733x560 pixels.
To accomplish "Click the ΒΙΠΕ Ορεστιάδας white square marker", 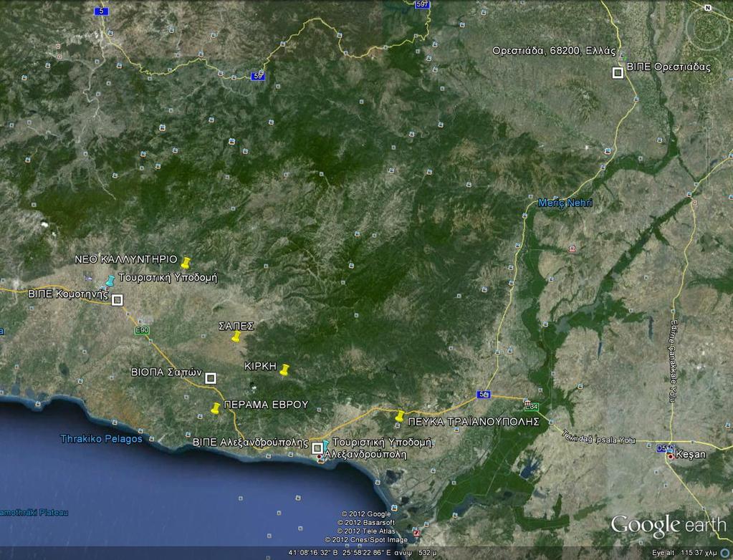I will click(x=618, y=73).
